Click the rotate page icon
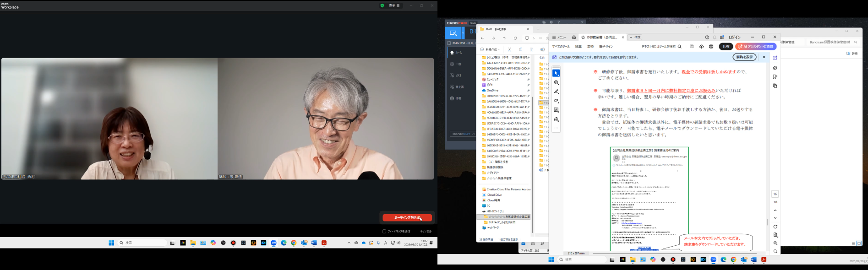The width and height of the screenshot is (868, 270). coord(775,227)
